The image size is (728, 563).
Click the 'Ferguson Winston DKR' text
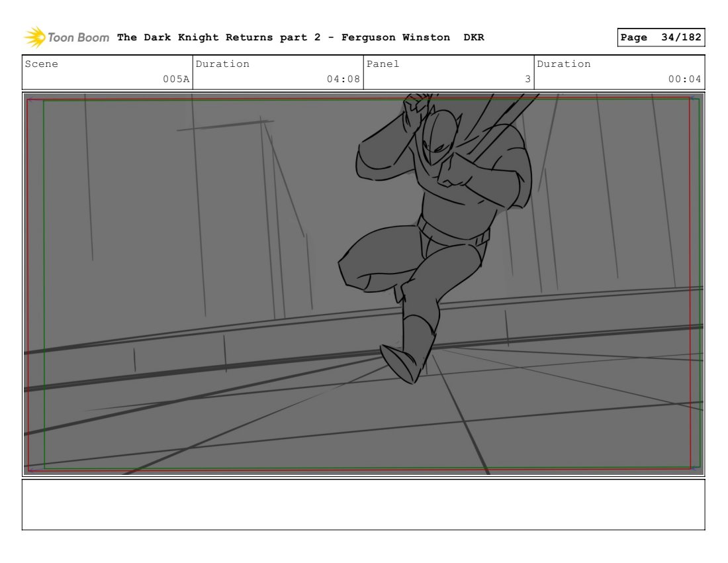click(x=413, y=37)
